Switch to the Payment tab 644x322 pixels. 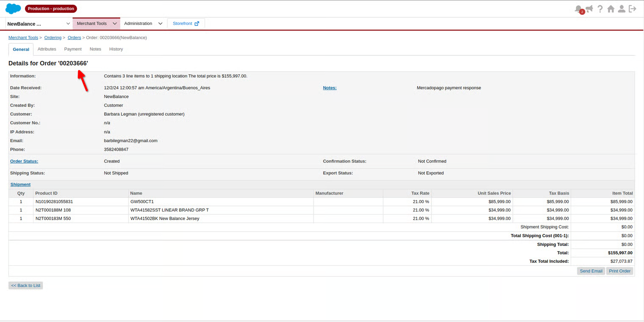[x=73, y=49]
